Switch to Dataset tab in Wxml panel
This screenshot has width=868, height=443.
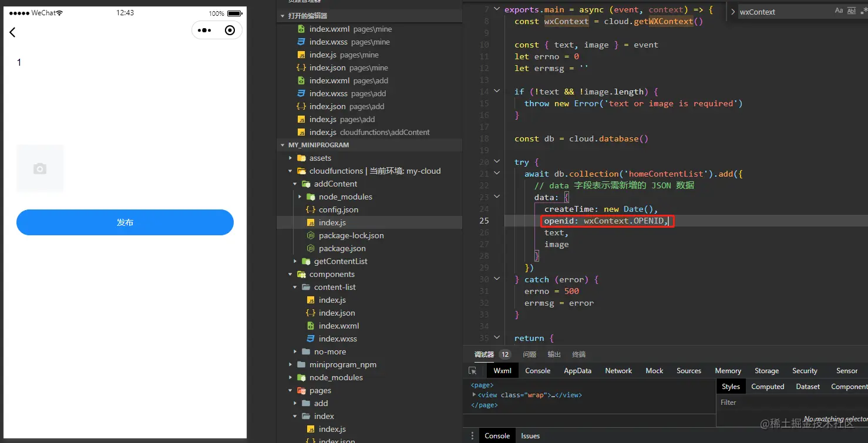tap(808, 387)
